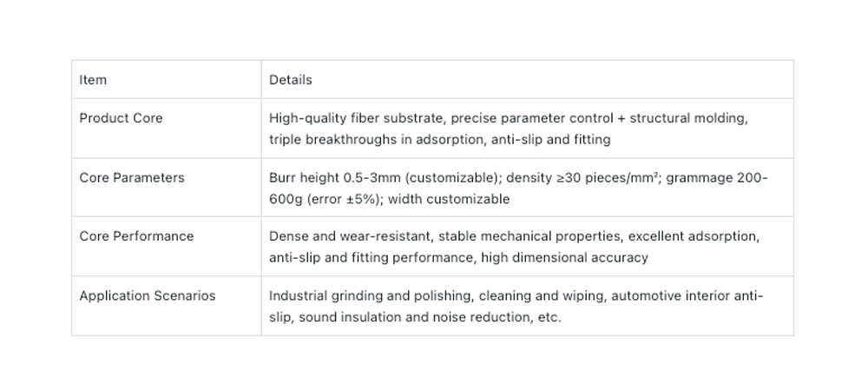Image resolution: width=868 pixels, height=391 pixels.
Task: Select the "Core Parameters" row label
Action: pyautogui.click(x=131, y=177)
